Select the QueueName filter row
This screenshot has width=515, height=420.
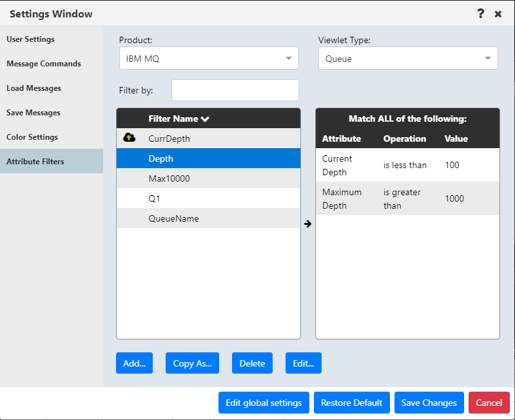209,218
